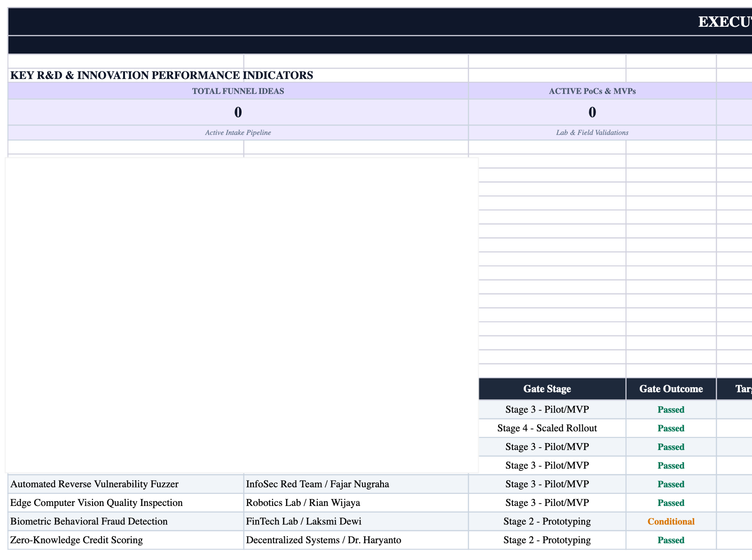
Task: Select Biometric Behavioral Fraud Detection cell
Action: coord(126,521)
